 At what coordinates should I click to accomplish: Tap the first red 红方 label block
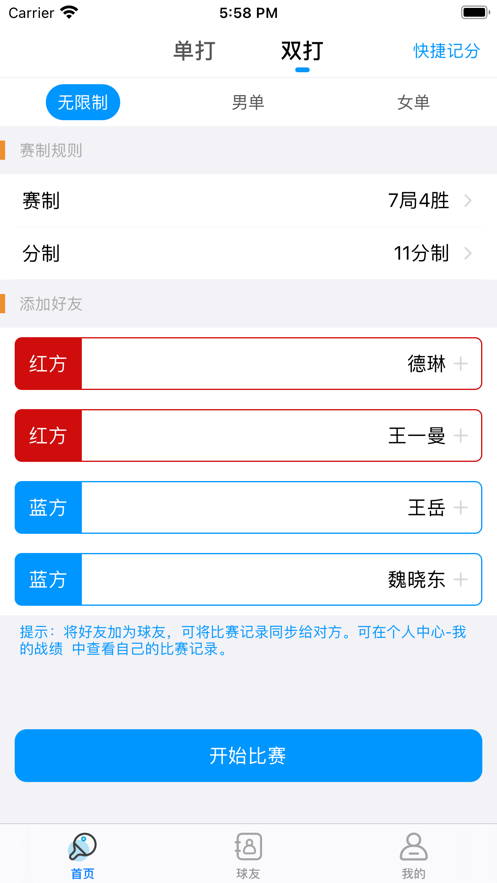(x=48, y=364)
